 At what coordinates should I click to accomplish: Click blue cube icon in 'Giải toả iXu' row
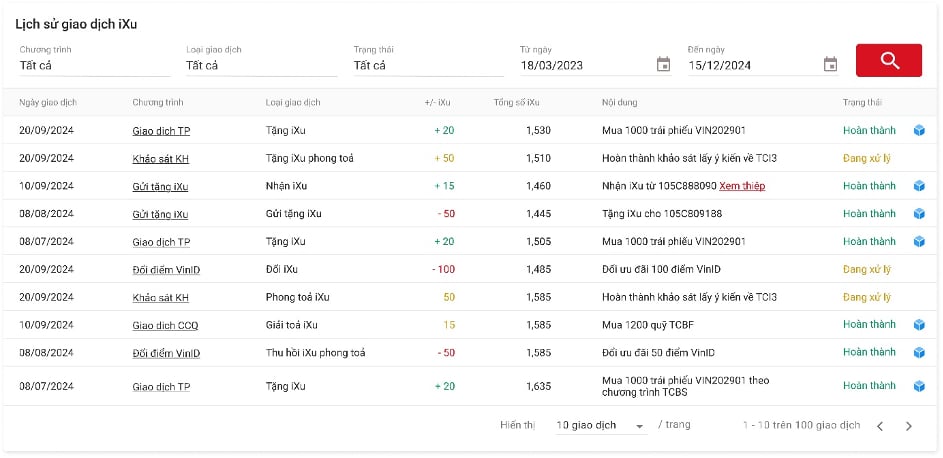coord(919,325)
